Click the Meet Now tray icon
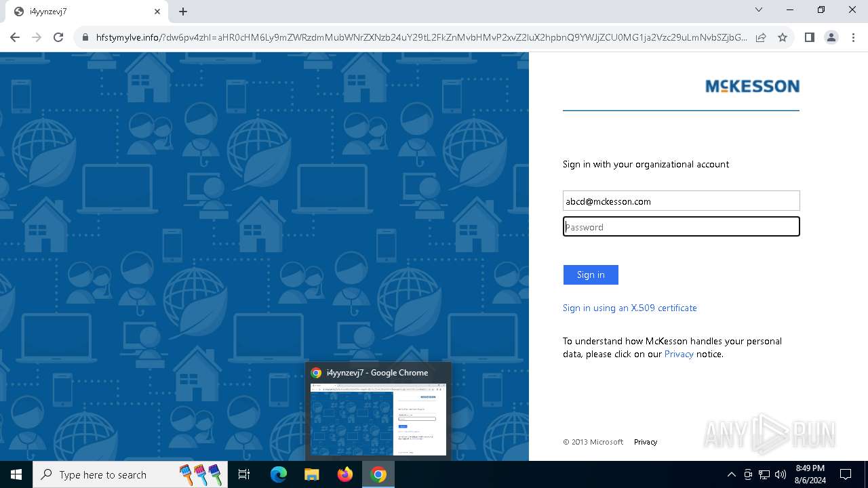868x488 pixels. click(748, 474)
